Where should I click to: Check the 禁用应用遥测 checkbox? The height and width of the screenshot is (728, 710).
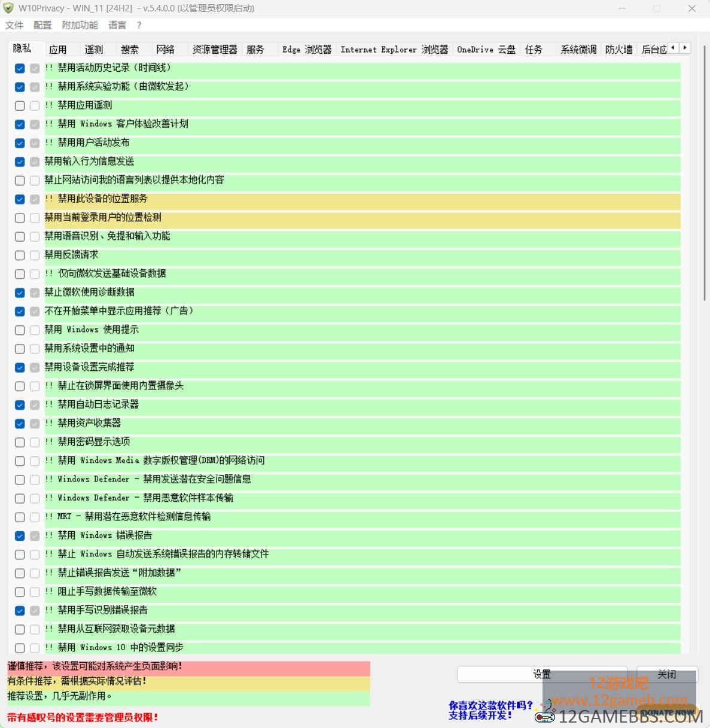(20, 106)
